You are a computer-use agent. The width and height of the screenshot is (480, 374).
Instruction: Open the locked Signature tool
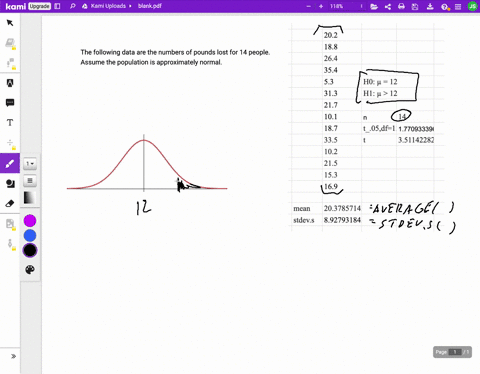point(10,244)
